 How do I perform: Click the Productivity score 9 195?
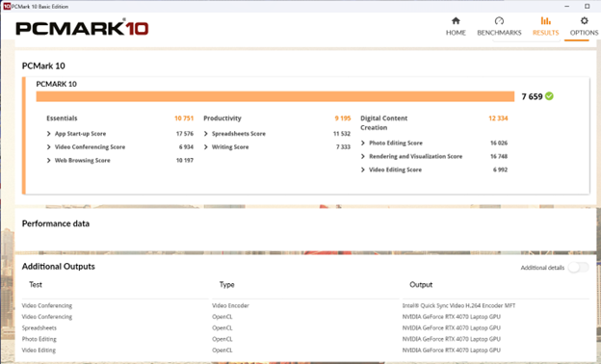click(x=343, y=118)
